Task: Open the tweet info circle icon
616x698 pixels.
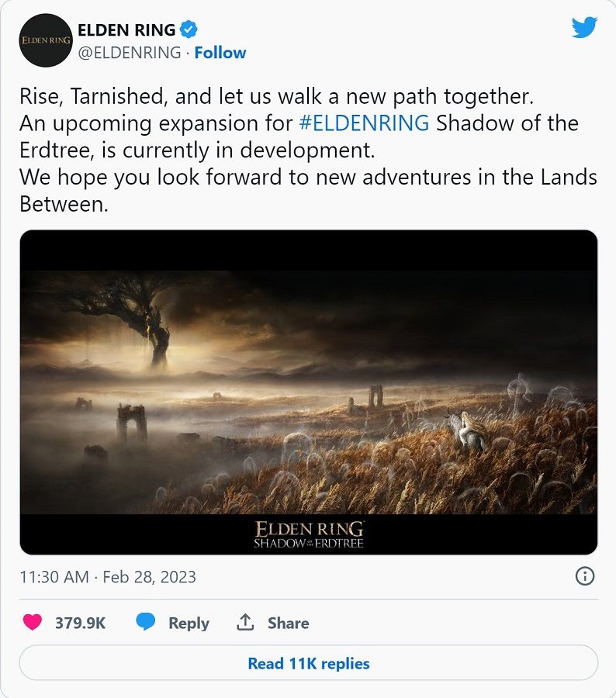Action: coord(585,576)
